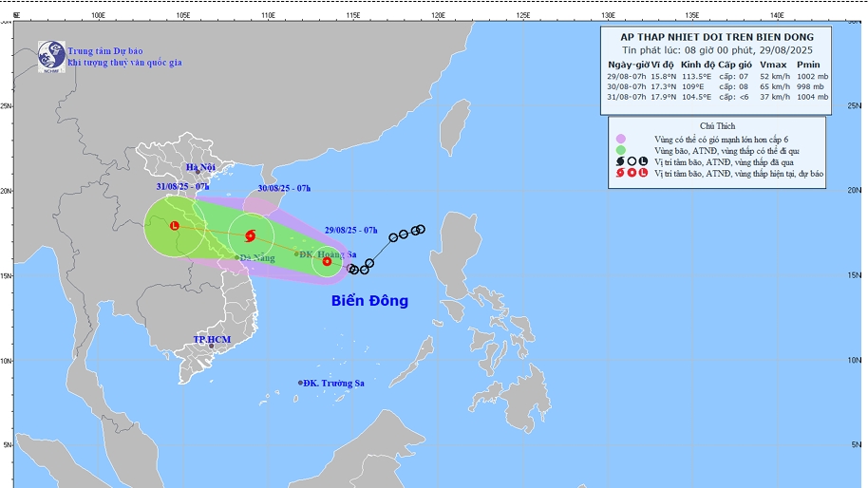
Task: Select the Đà Nẵng city marker
Action: pos(236,257)
